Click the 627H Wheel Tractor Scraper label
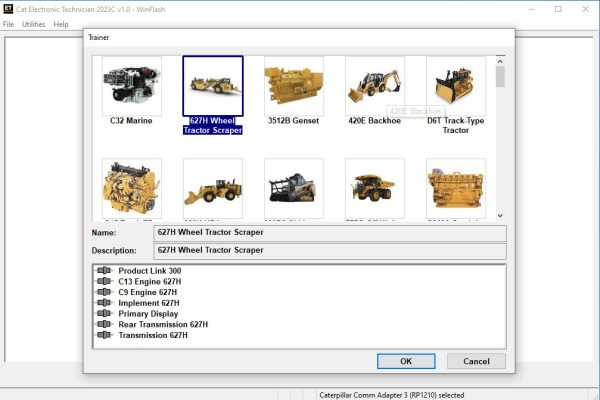This screenshot has height=400, width=600. (213, 126)
